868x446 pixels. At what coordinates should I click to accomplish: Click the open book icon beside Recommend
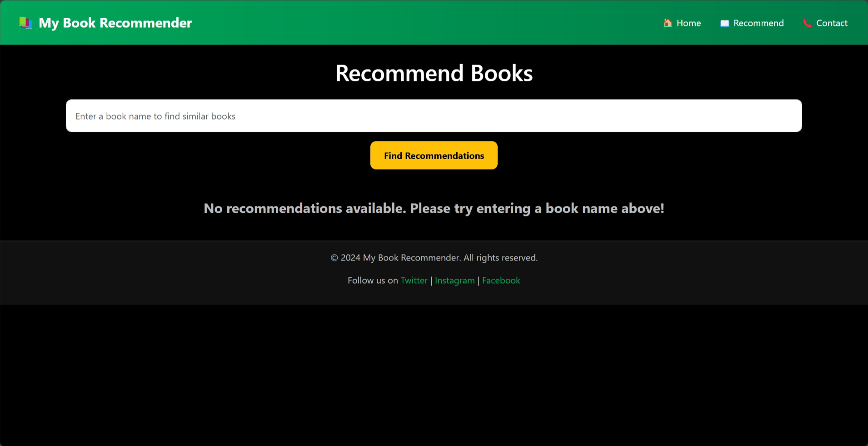[724, 23]
